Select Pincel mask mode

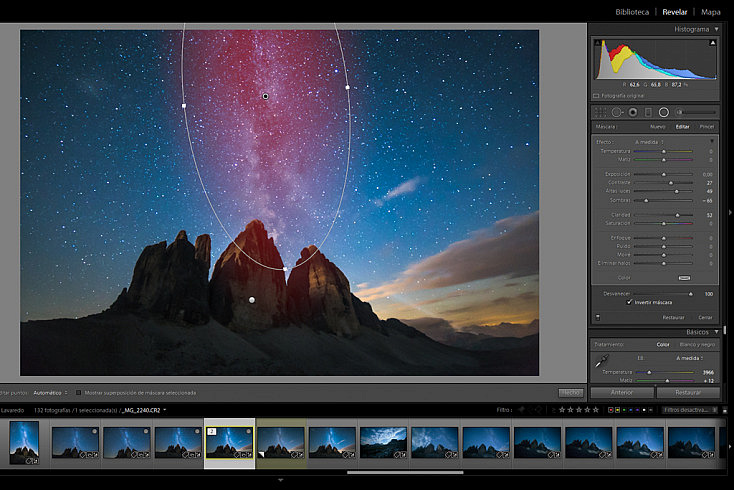point(706,127)
